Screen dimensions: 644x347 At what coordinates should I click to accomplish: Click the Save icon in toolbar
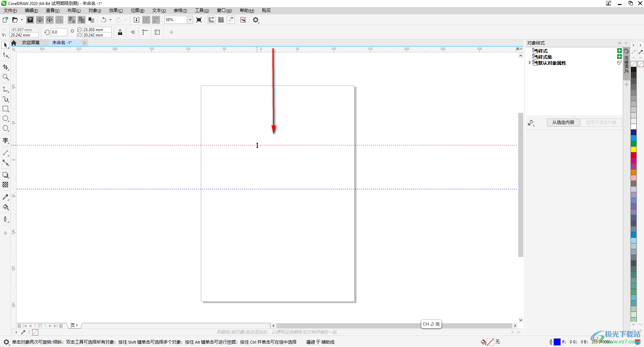point(30,20)
